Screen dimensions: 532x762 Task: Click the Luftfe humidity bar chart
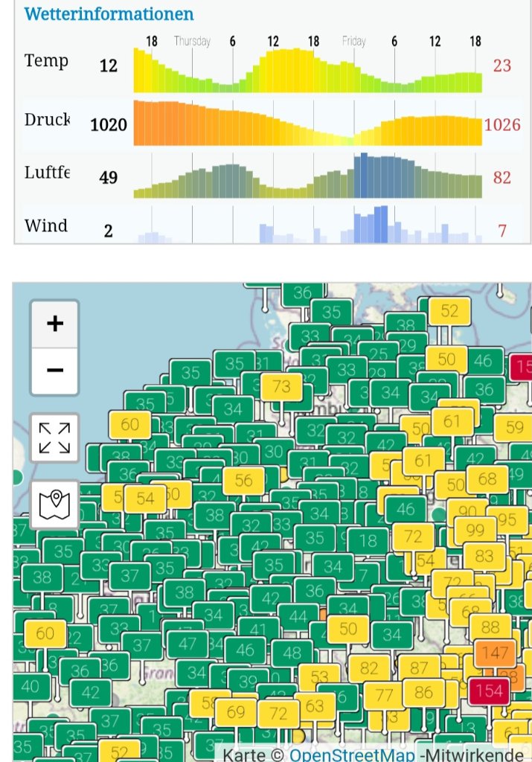click(x=307, y=176)
